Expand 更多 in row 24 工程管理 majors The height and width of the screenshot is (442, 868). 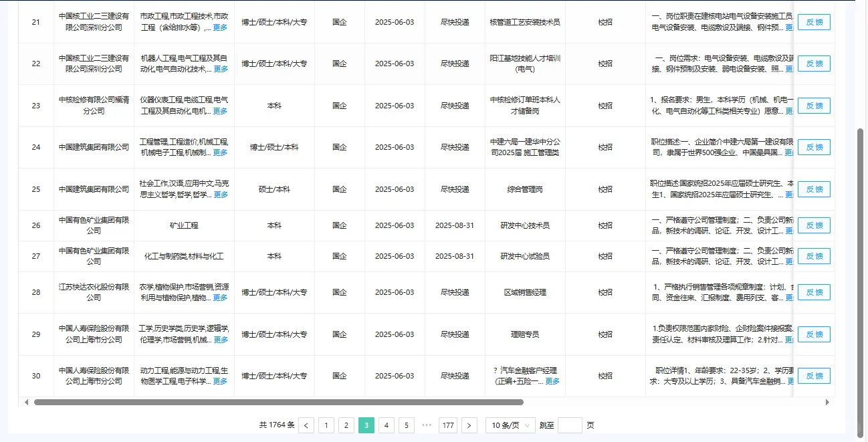tap(221, 152)
